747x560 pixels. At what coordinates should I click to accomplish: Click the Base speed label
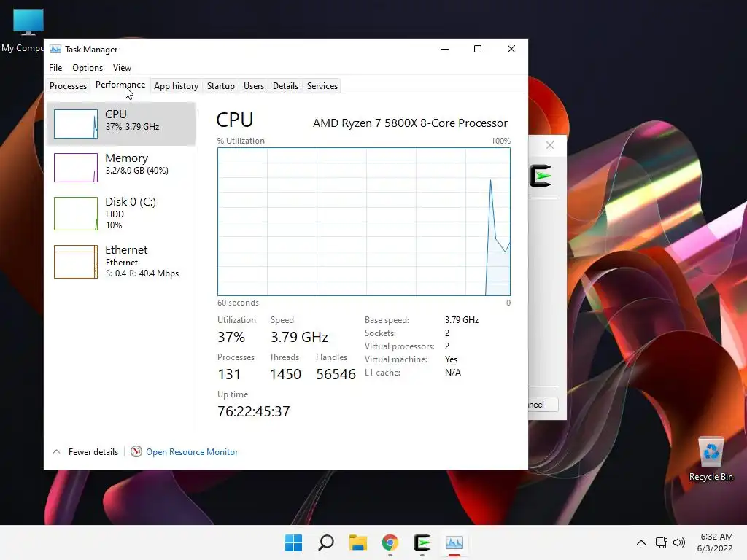(387, 320)
